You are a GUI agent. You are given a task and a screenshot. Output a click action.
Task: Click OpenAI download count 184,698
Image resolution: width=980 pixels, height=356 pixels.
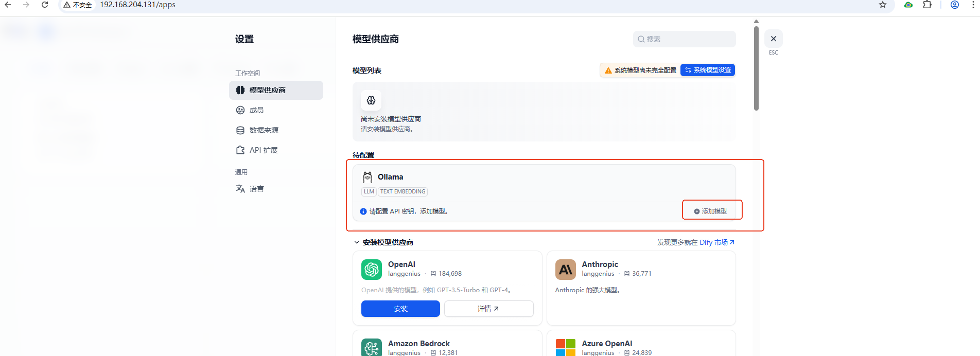click(x=450, y=274)
